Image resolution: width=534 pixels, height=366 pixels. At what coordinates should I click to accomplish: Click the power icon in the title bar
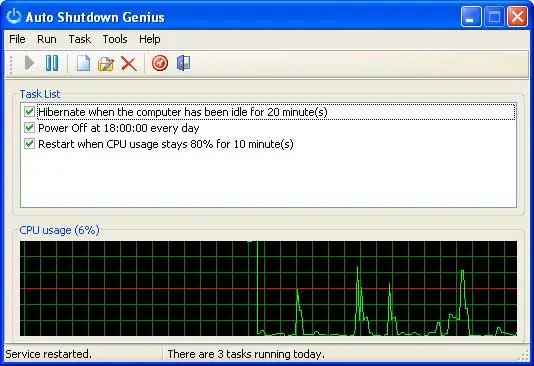coord(14,16)
